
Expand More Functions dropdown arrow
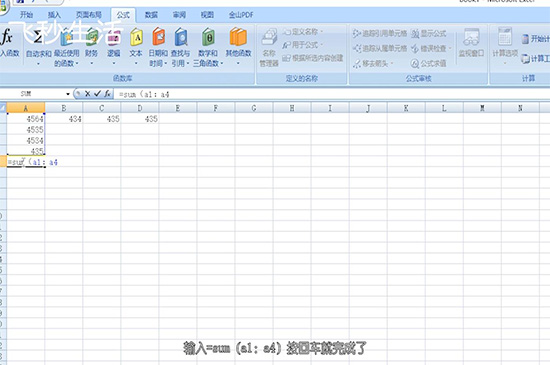click(x=238, y=64)
